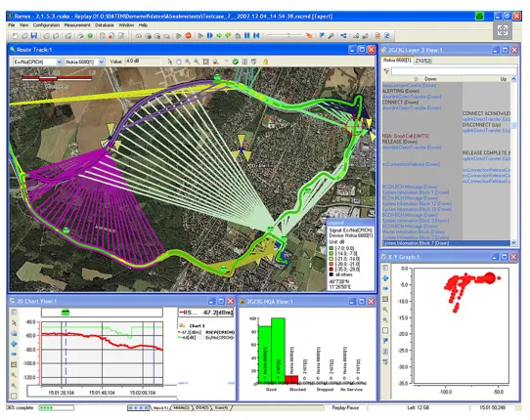Select the hand pan tool above map

(179, 62)
